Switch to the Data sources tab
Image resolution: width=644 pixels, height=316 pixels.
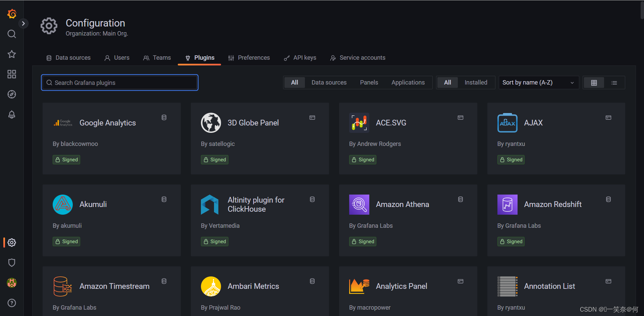pyautogui.click(x=68, y=58)
